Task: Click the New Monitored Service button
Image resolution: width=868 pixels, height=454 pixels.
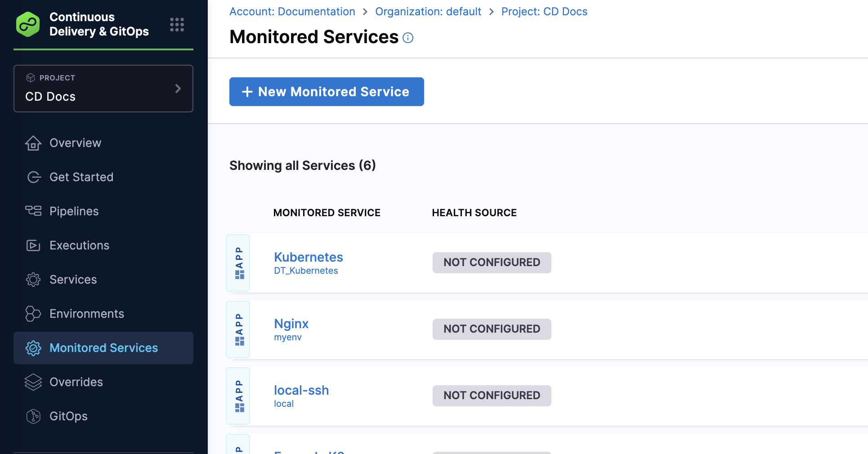Action: (327, 92)
